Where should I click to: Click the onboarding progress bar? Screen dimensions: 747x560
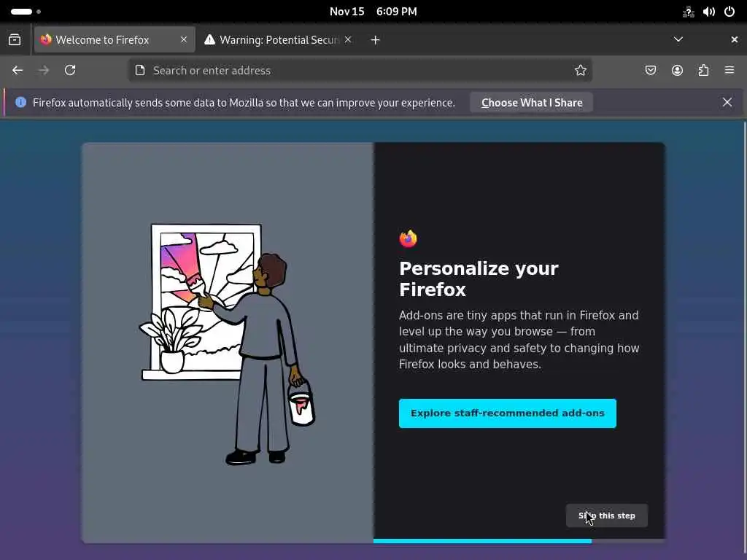pos(519,541)
